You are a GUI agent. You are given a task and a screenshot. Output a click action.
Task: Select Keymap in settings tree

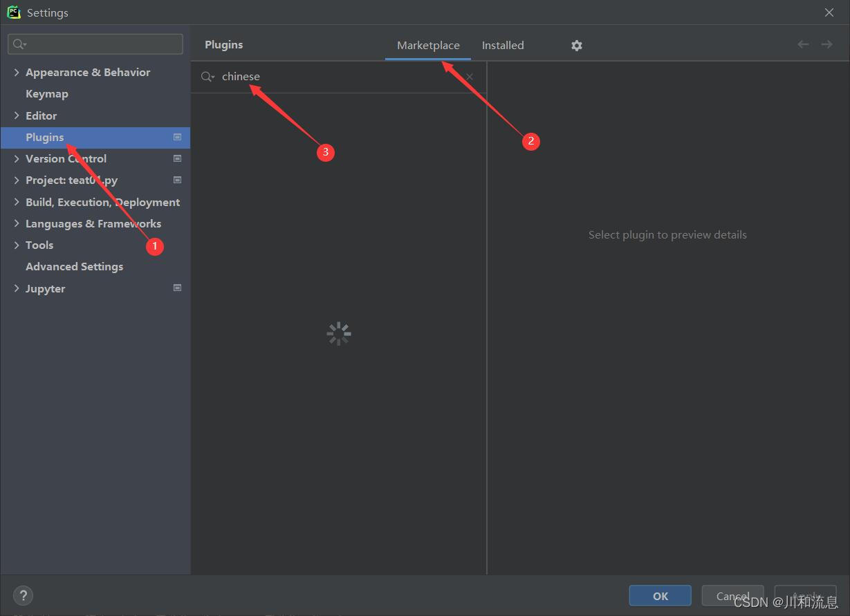pyautogui.click(x=47, y=94)
